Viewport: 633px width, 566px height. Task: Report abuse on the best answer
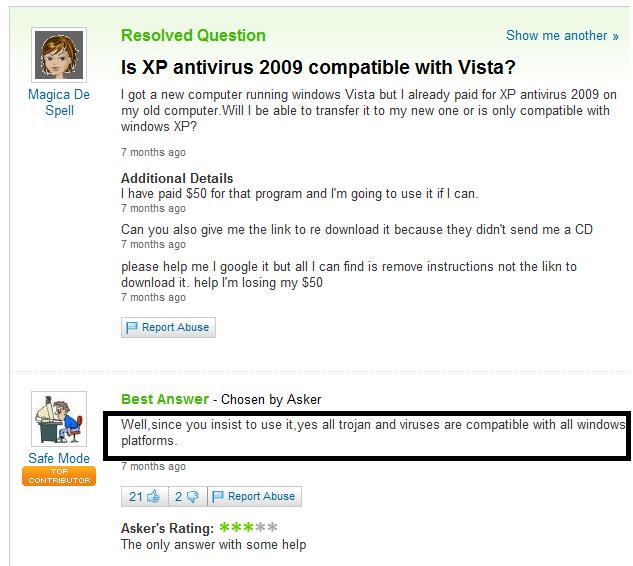254,496
